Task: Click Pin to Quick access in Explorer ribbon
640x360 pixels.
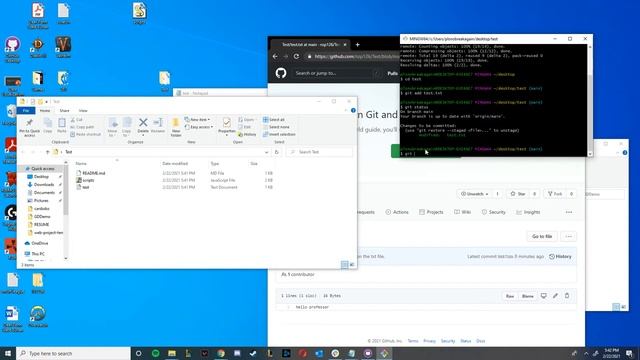Action: coord(29,127)
